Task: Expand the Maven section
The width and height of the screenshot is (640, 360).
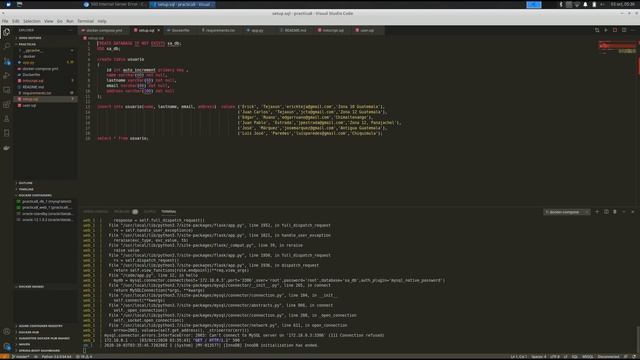Action: (24, 344)
